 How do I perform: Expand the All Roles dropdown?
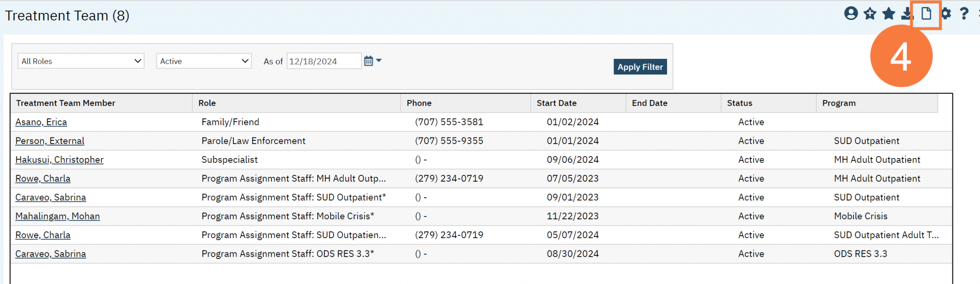(x=81, y=61)
